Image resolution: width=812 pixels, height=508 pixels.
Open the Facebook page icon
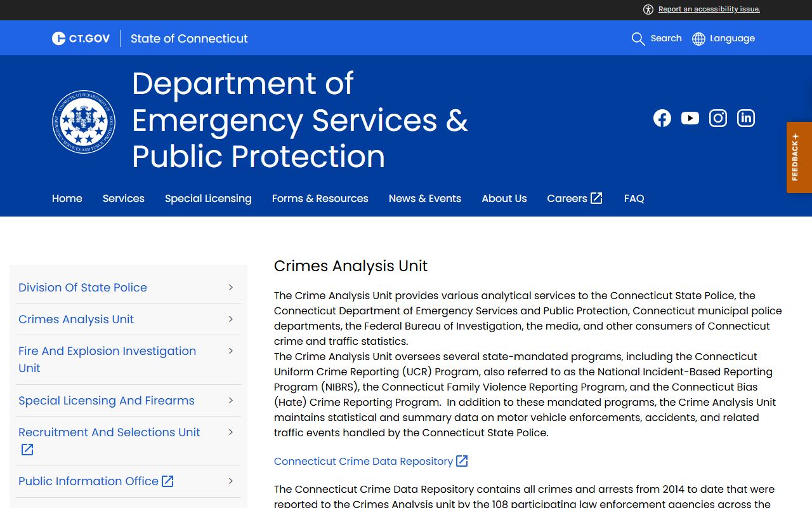[x=662, y=118]
